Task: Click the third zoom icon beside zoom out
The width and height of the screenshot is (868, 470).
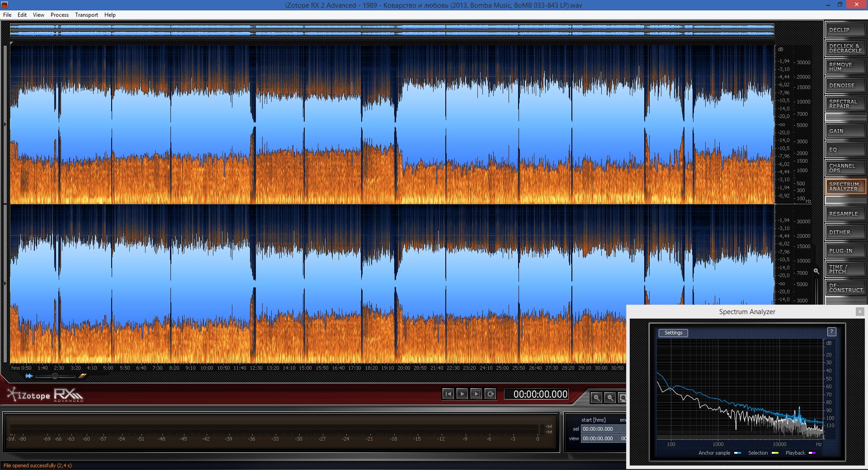Action: click(622, 398)
